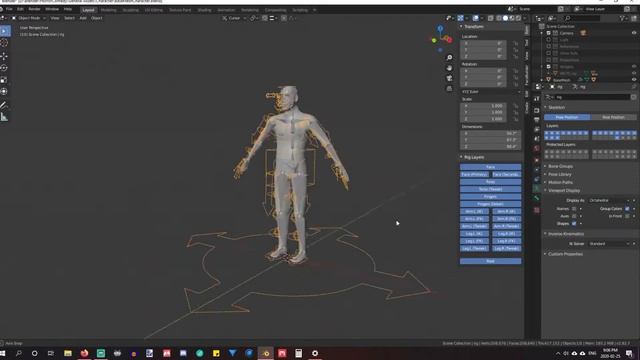Open IK Solver Standard dropdown

tap(610, 244)
